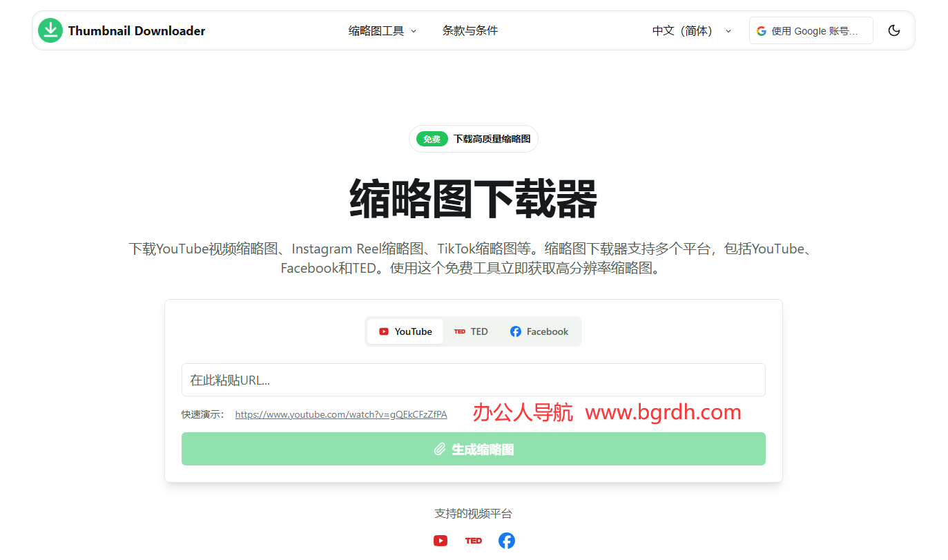Click the red YouTube play icon in the tab selector
Viewport: 948px width, 560px height.
coord(384,331)
